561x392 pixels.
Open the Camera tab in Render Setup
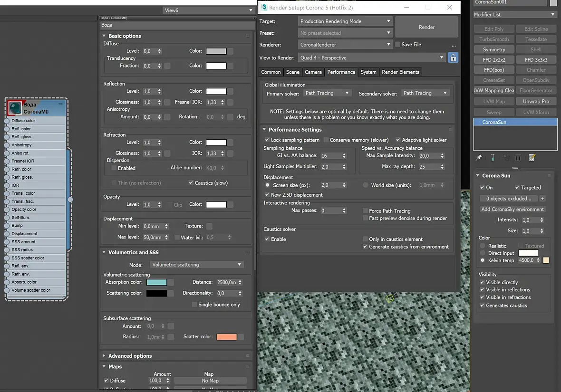313,72
